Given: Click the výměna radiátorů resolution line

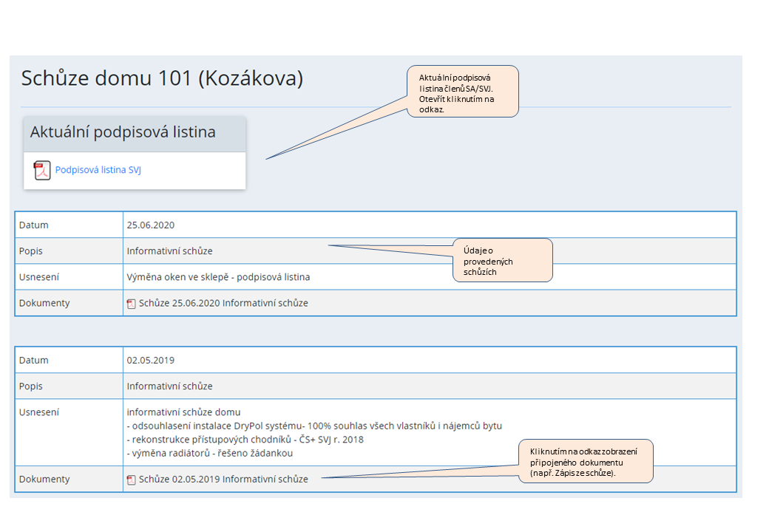Looking at the screenshot, I should [x=210, y=453].
